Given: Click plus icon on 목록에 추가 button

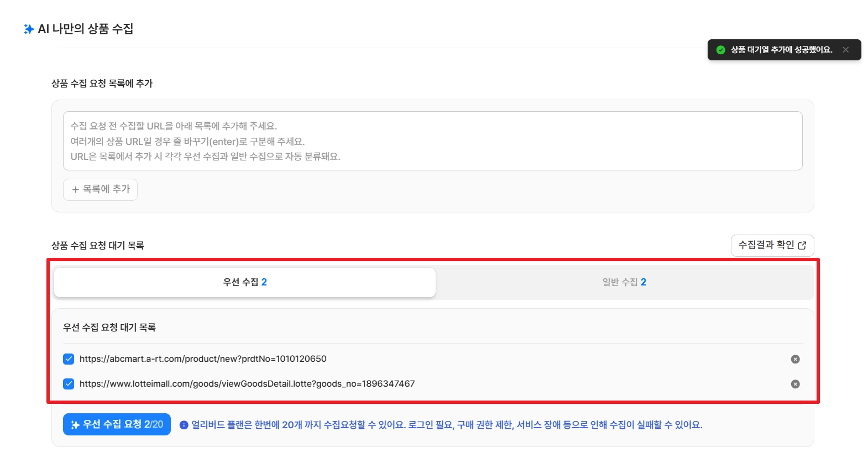Looking at the screenshot, I should click(x=76, y=190).
